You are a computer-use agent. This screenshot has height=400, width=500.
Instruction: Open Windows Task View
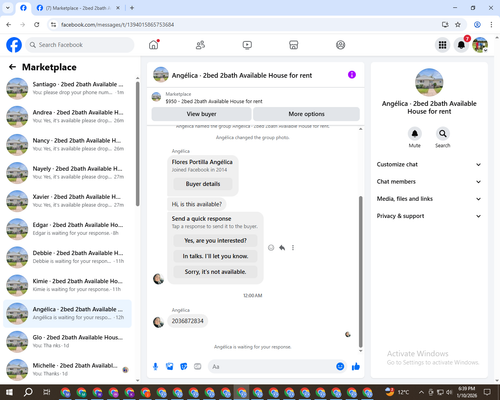(x=47, y=392)
